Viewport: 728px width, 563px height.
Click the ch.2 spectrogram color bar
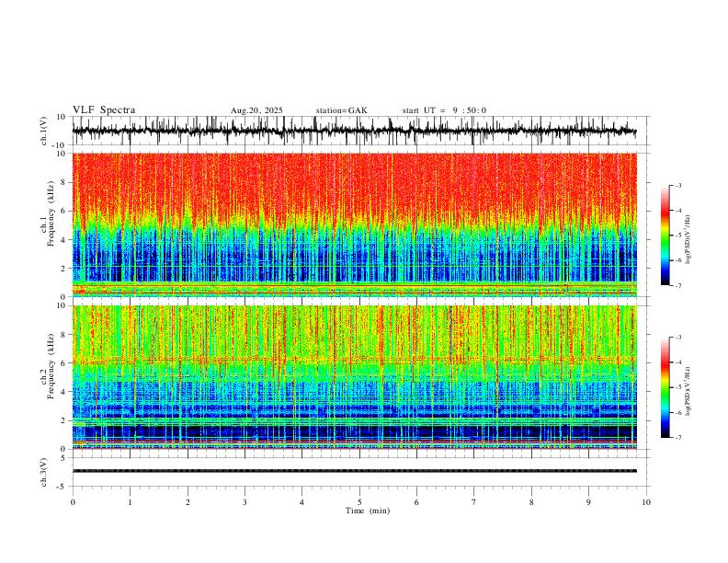pyautogui.click(x=665, y=387)
